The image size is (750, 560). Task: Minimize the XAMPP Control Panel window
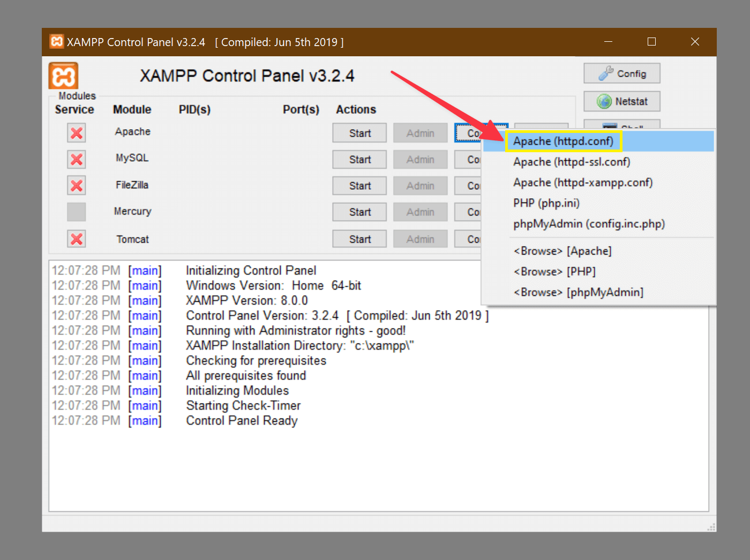point(608,42)
